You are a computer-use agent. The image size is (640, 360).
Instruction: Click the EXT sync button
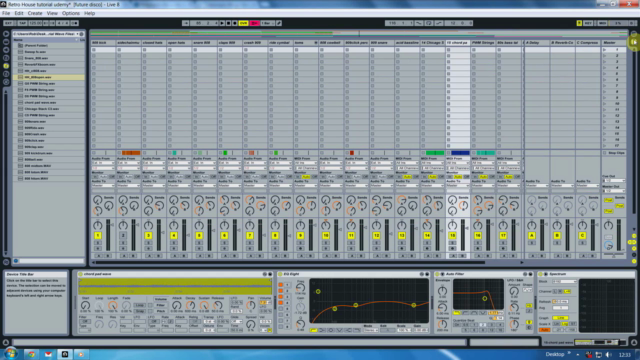(x=9, y=23)
